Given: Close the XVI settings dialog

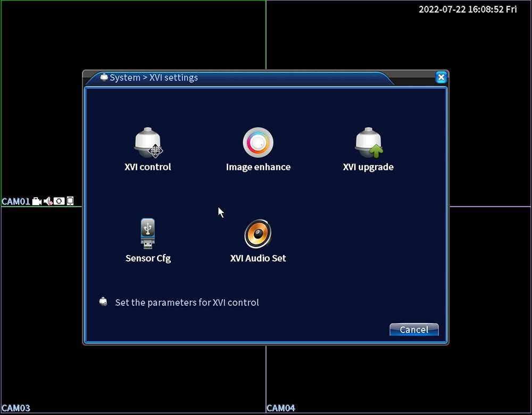Looking at the screenshot, I should (x=441, y=78).
